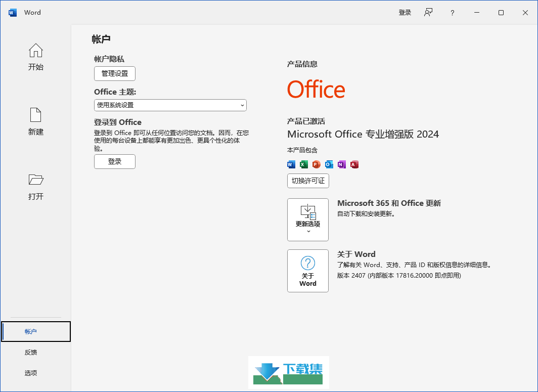Viewport: 538px width, 392px height.
Task: Click the 本产品包含 label
Action: (302, 150)
